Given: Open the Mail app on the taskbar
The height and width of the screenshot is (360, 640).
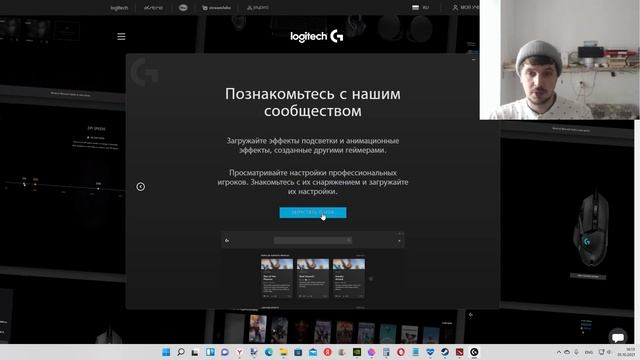Looking at the screenshot, I should pyautogui.click(x=313, y=352).
